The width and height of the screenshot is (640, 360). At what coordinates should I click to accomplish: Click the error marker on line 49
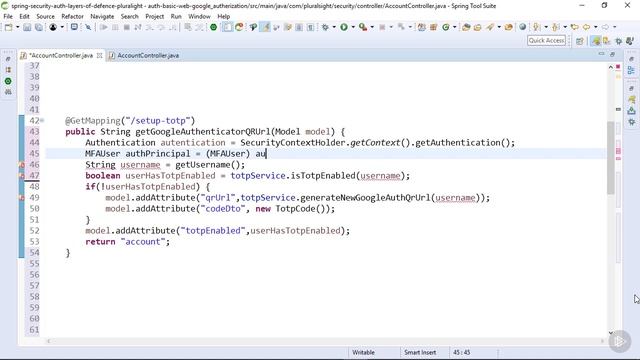tap(22, 198)
